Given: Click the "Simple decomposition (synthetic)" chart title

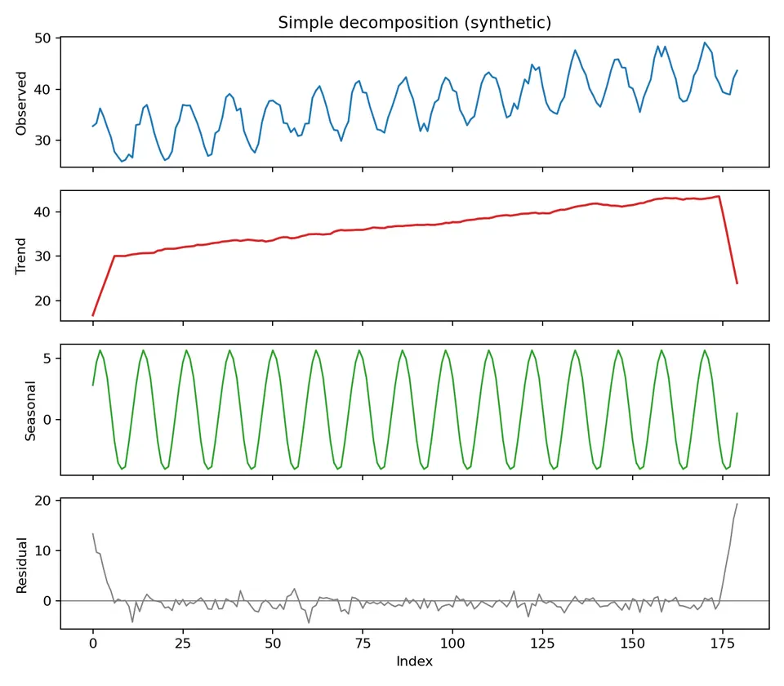Looking at the screenshot, I should pyautogui.click(x=415, y=23).
